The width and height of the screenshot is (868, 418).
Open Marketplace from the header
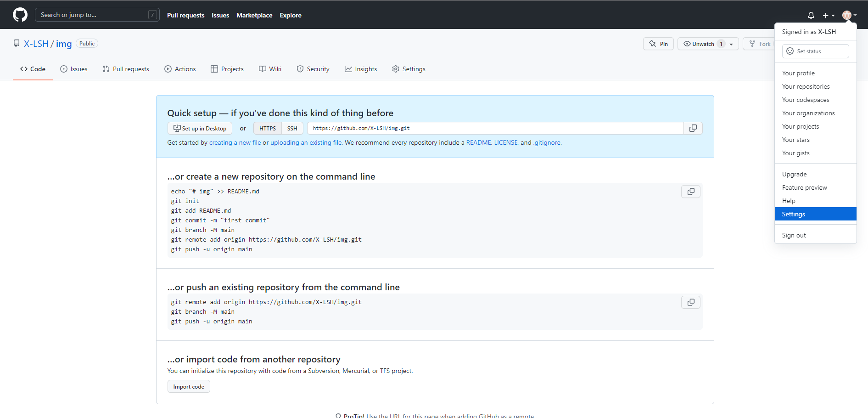point(254,15)
